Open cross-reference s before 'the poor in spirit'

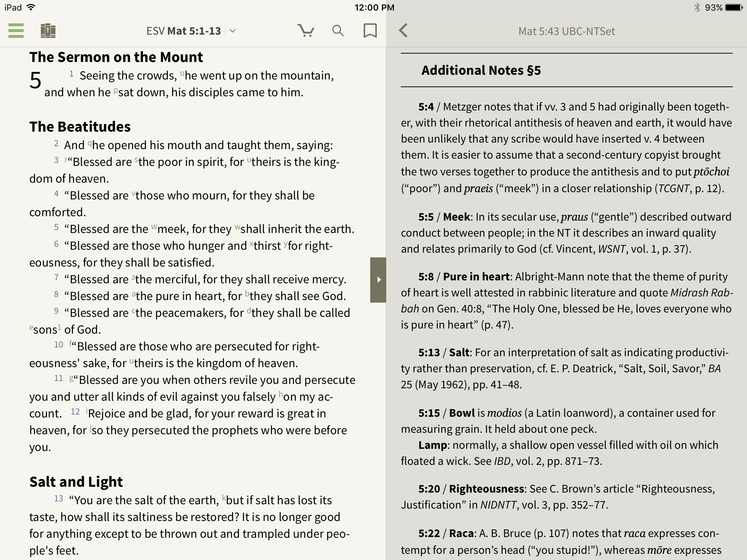(x=136, y=159)
